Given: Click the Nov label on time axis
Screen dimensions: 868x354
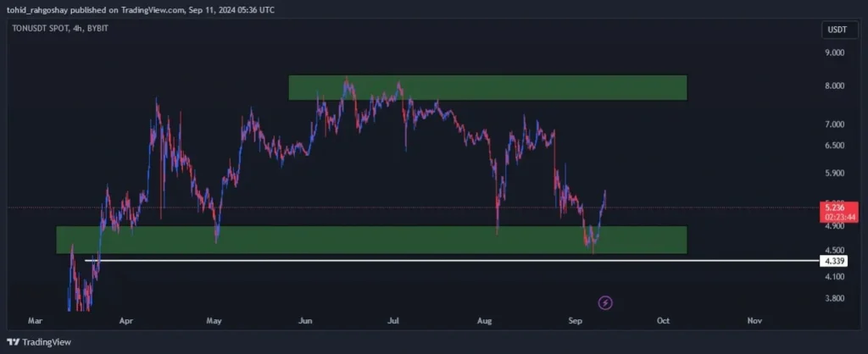Looking at the screenshot, I should coord(754,321).
